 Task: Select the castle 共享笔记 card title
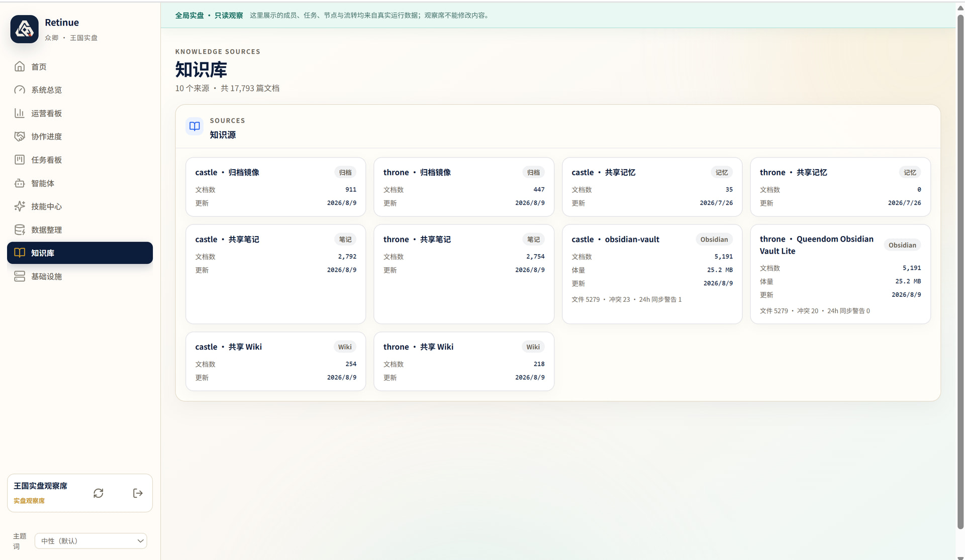[x=227, y=240]
